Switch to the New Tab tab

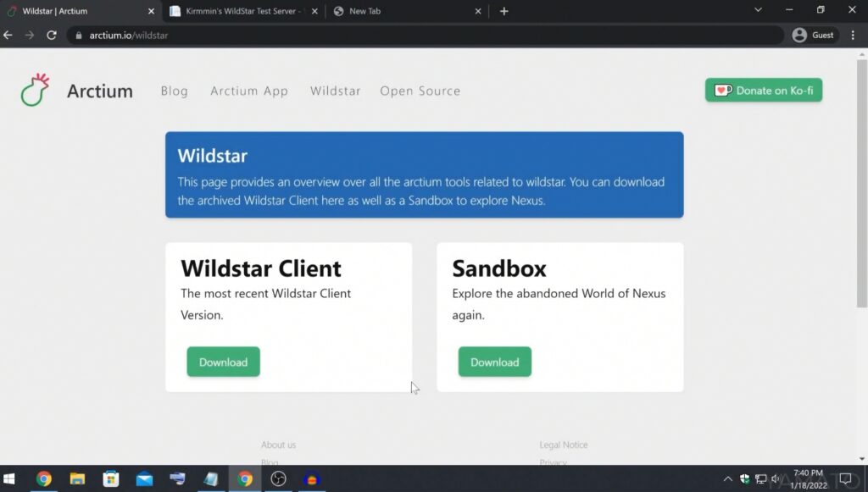click(406, 11)
